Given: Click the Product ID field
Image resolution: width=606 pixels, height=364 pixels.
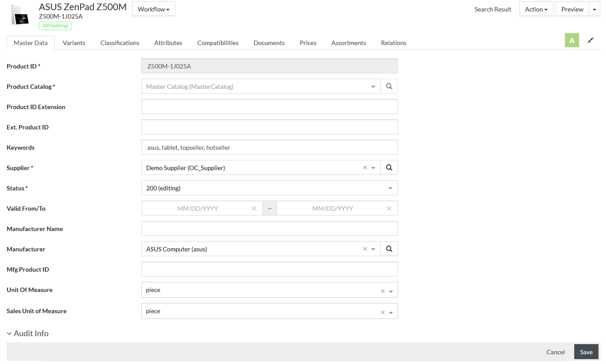Looking at the screenshot, I should click(269, 66).
